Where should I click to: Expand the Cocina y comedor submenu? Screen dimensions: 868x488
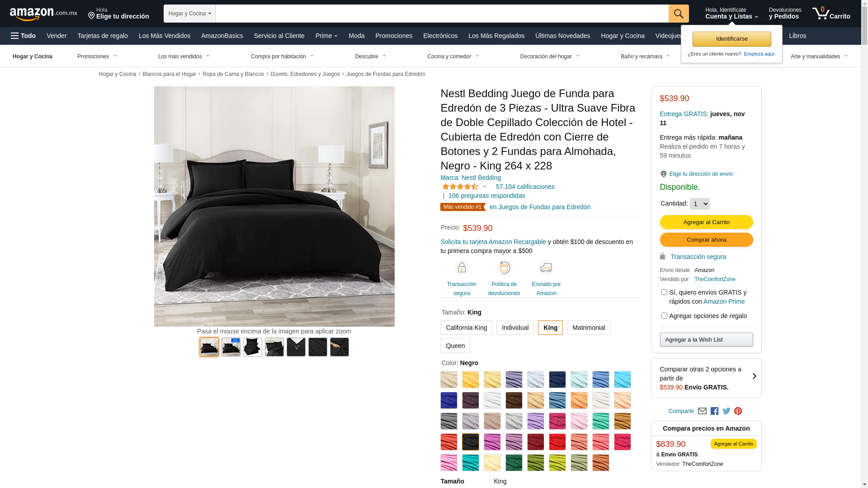[x=453, y=56]
